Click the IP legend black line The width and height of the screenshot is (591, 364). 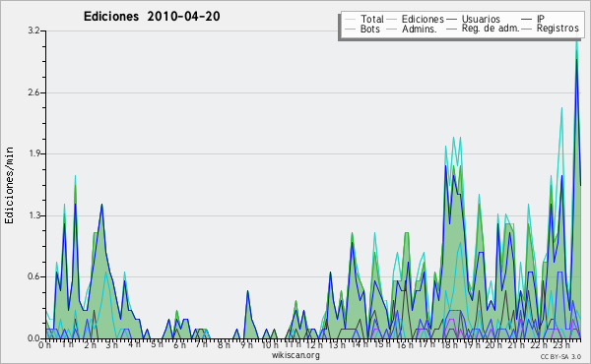527,19
